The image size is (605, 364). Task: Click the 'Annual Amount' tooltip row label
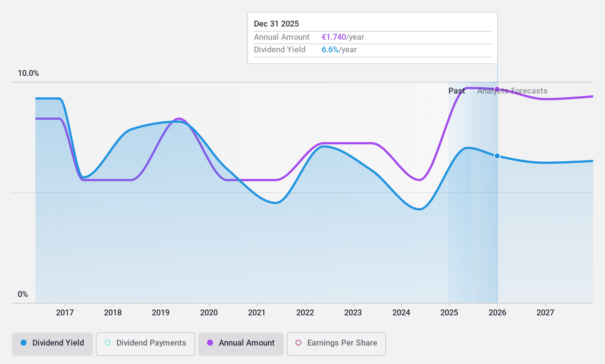point(281,37)
